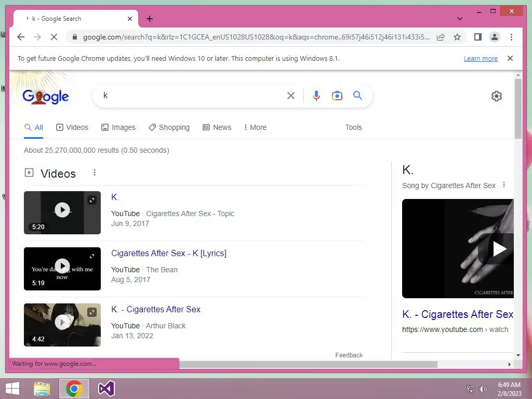This screenshot has width=532, height=399.
Task: Share this page via share icon
Action: pyautogui.click(x=441, y=37)
